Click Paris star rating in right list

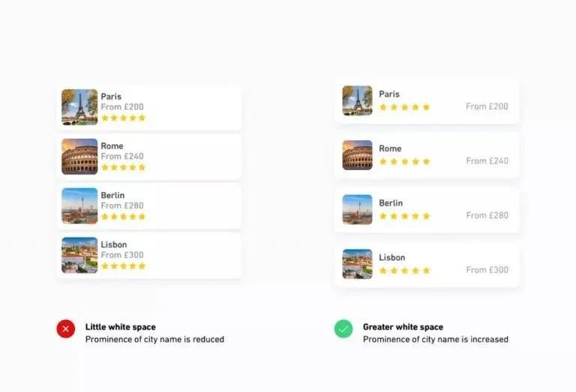coord(405,107)
